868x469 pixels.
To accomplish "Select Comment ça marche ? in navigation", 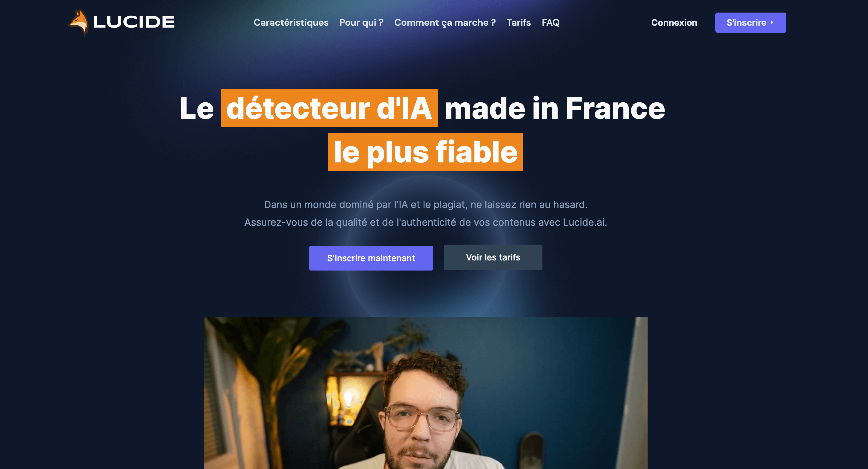I will pos(445,23).
